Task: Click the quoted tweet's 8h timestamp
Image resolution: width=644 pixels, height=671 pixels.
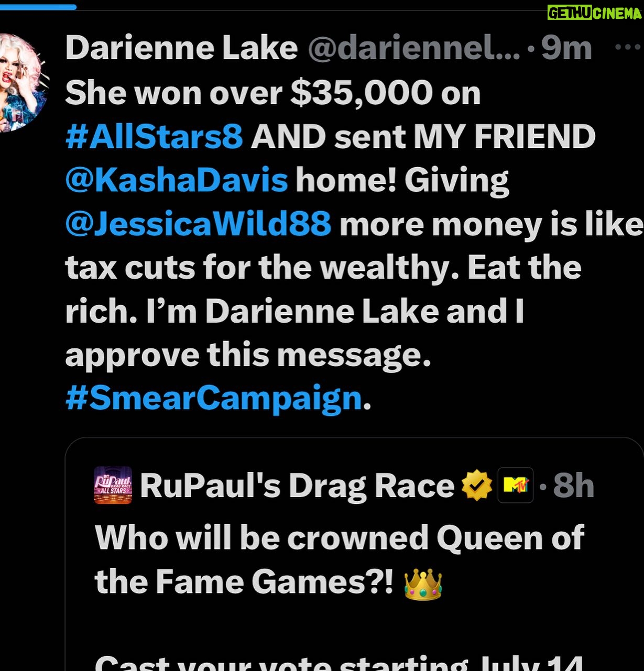Action: pyautogui.click(x=573, y=486)
